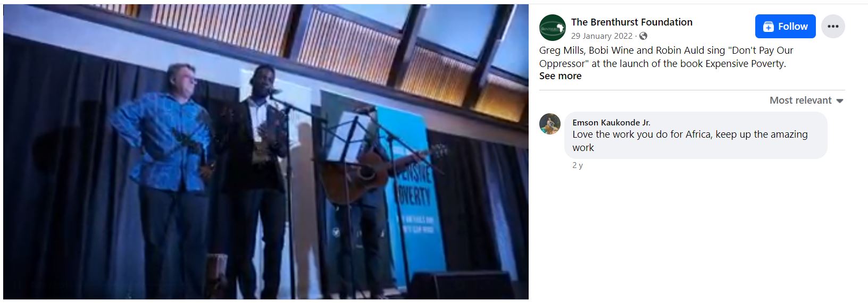The height and width of the screenshot is (303, 868).
Task: Click the Follow button
Action: (x=785, y=27)
